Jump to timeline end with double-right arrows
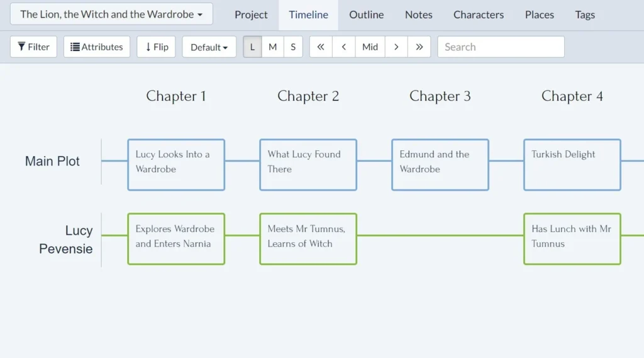The height and width of the screenshot is (358, 644). 419,47
